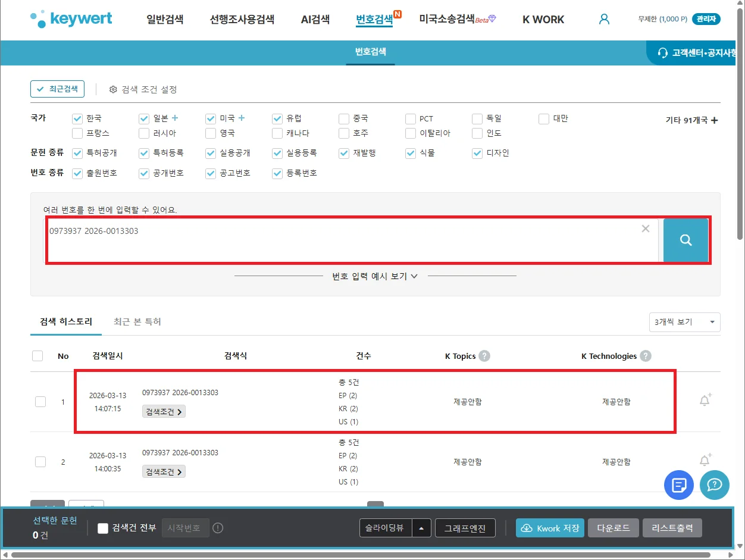Click the K Topics help question icon
Image resolution: width=745 pixels, height=560 pixels.
[x=484, y=356]
